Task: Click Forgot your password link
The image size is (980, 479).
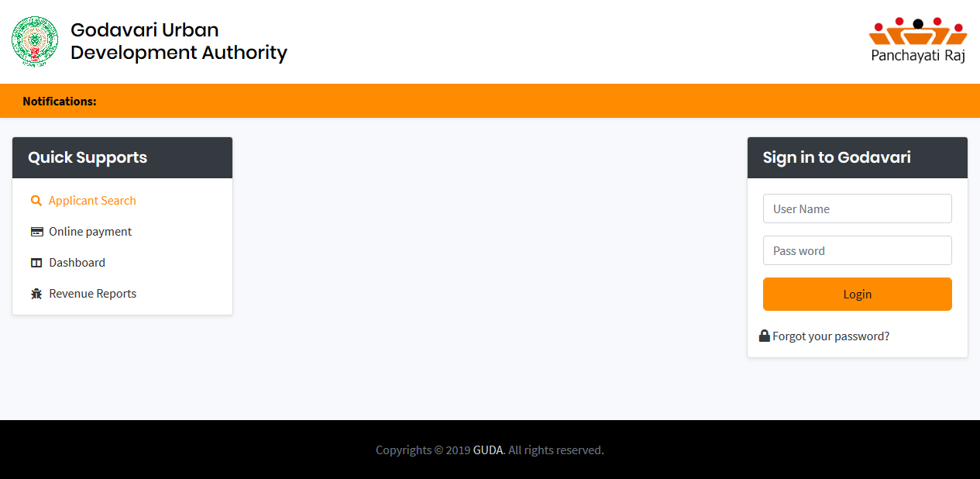Action: (831, 336)
